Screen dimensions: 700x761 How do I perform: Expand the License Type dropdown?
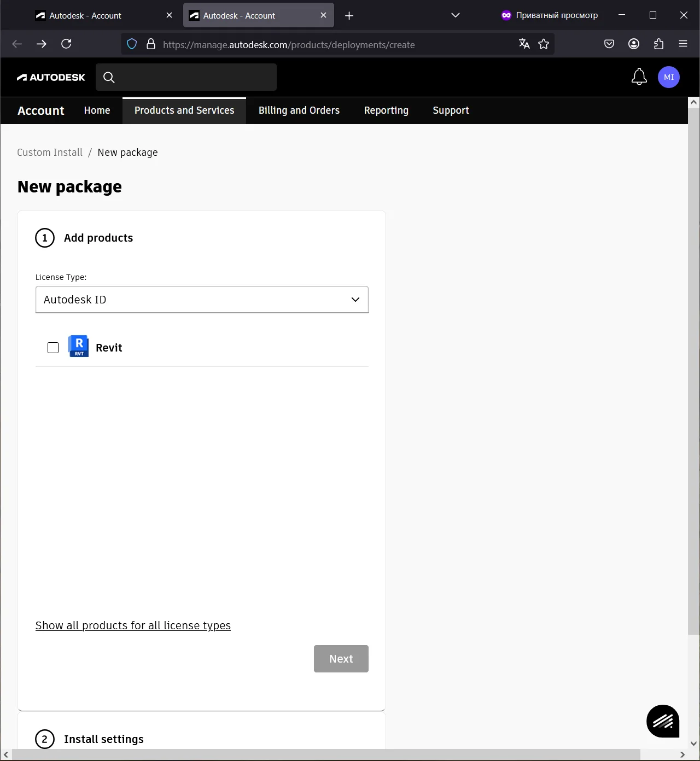[202, 300]
